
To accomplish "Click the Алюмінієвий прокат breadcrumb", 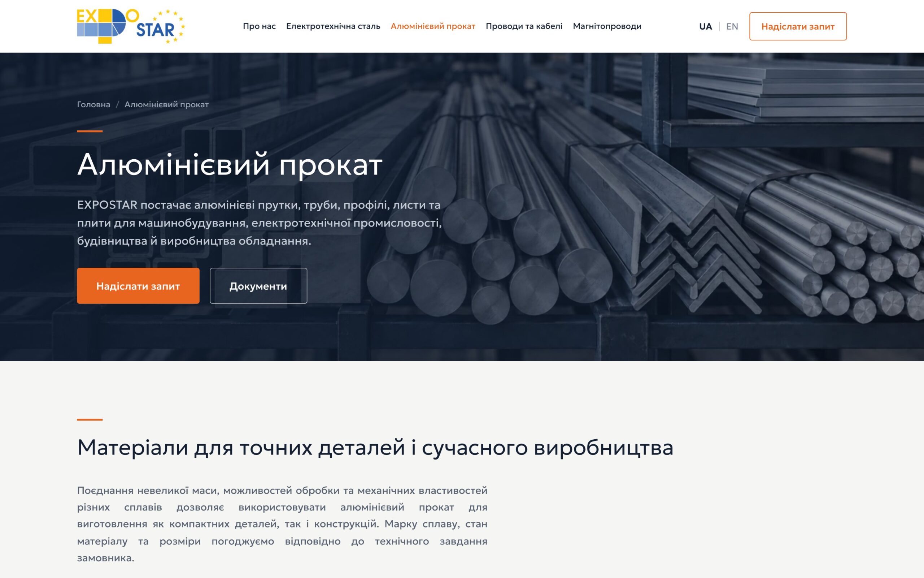I will pyautogui.click(x=166, y=104).
